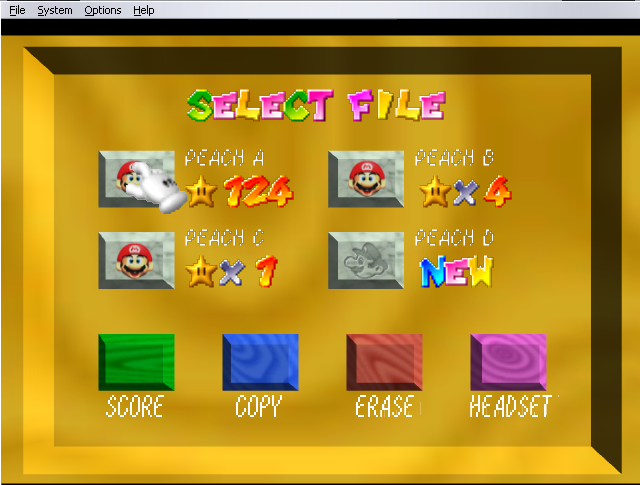Viewport: 640px width, 485px height.
Task: Click the NEW label on Peach D
Action: tap(457, 271)
